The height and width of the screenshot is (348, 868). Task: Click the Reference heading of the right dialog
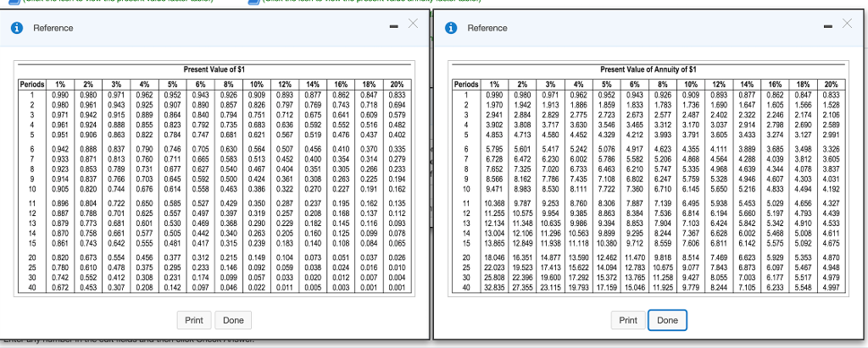pos(487,28)
